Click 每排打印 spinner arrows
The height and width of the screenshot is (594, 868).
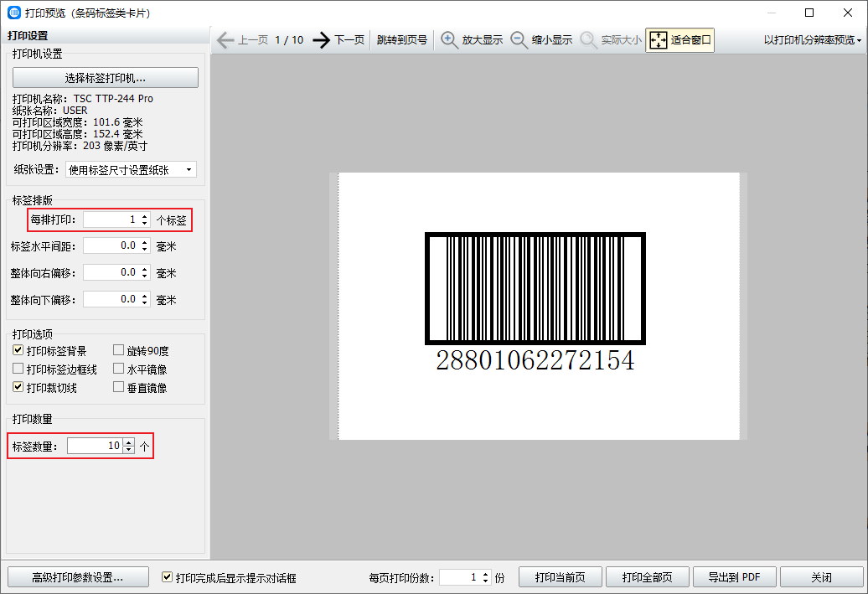pyautogui.click(x=145, y=220)
